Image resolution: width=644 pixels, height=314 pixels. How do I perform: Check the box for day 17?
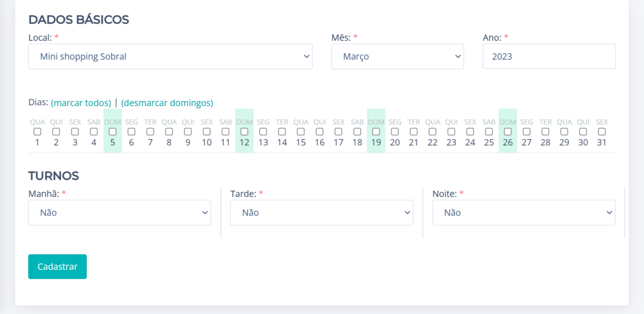338,132
